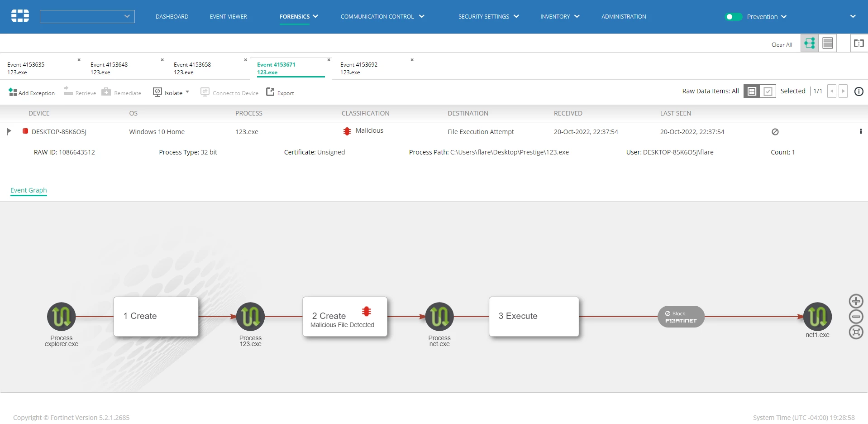Sort by the CLASSIFICATION column header
This screenshot has width=868, height=424.
(365, 113)
